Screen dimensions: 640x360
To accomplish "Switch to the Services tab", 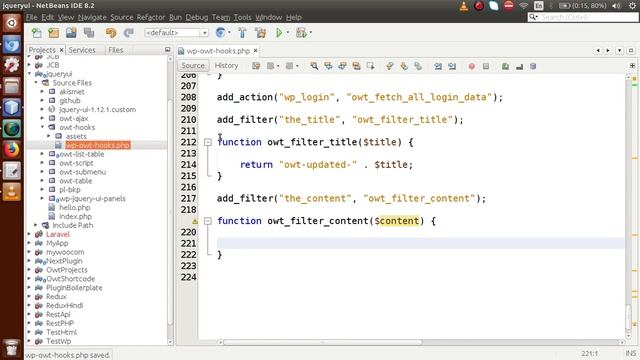I will pos(82,50).
